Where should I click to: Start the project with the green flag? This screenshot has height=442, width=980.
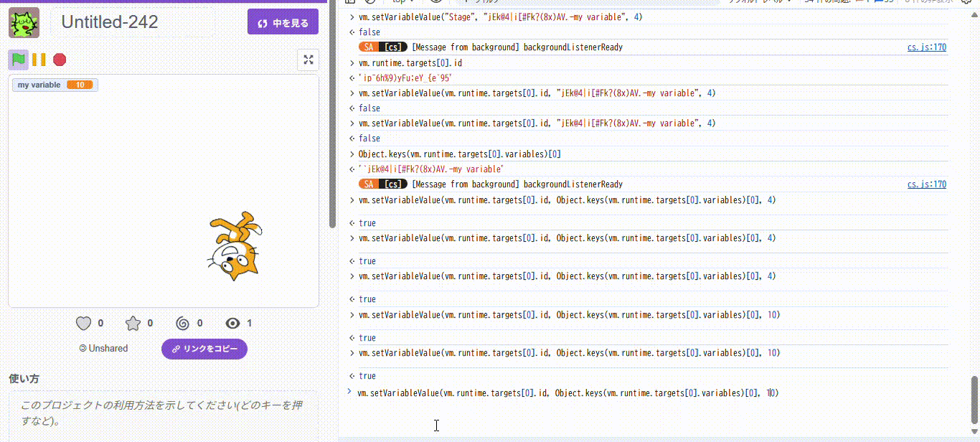pos(19,60)
